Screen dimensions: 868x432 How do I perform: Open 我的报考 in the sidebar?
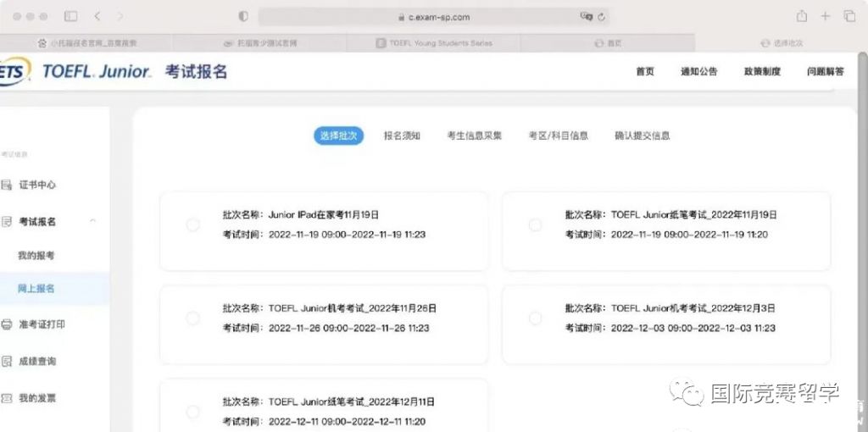(x=36, y=256)
